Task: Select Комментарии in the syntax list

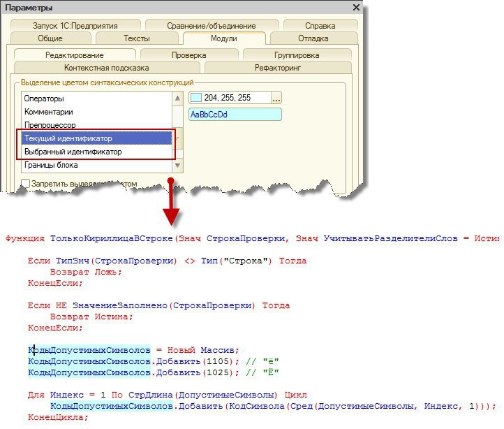Action: point(97,112)
